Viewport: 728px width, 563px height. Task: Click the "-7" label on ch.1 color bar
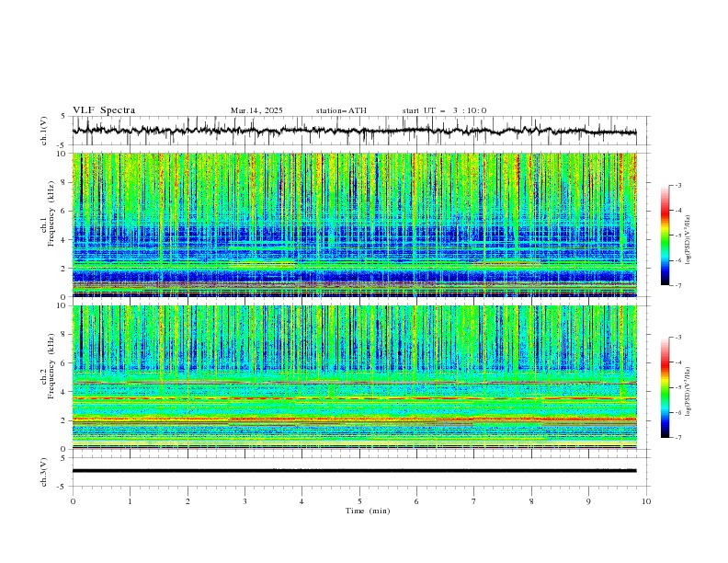(678, 285)
